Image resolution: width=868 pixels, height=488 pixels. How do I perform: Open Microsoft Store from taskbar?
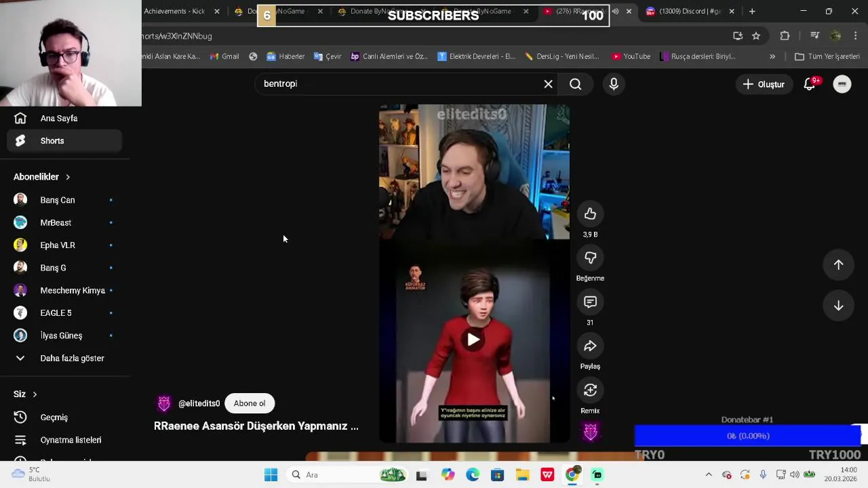497,475
